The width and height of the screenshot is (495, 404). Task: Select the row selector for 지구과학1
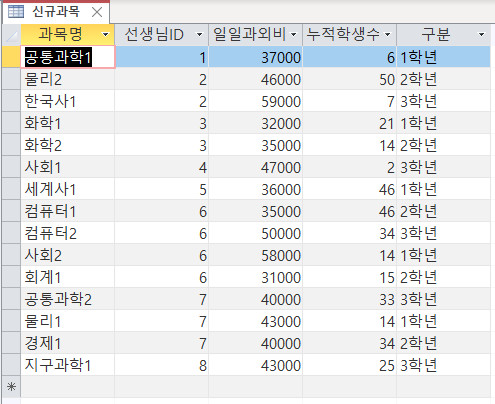click(x=12, y=365)
